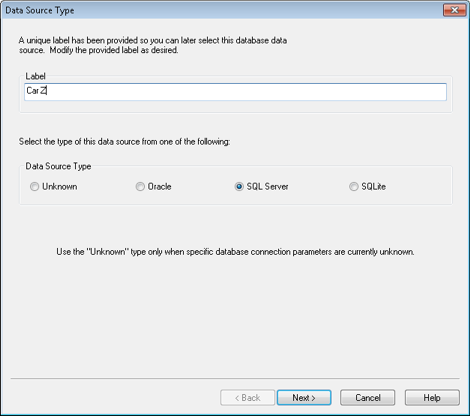The height and width of the screenshot is (416, 470).
Task: Click the Next button to continue
Action: tap(304, 398)
